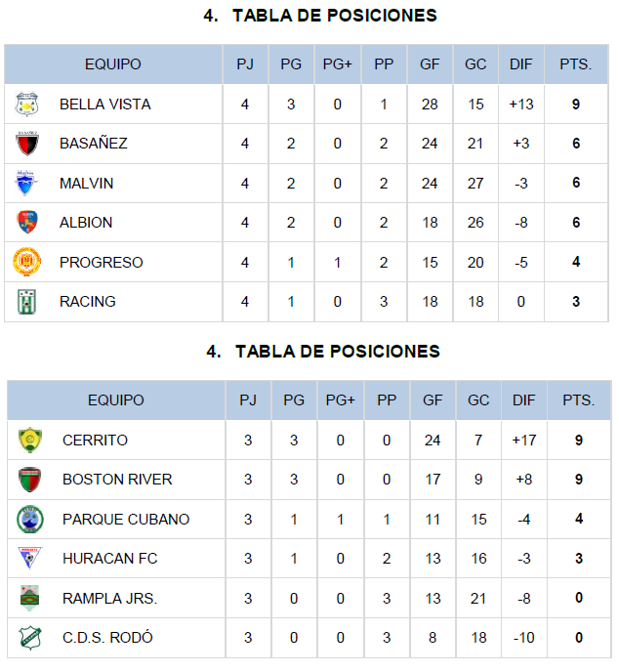The height and width of the screenshot is (672, 619).
Task: Select the Huracan FC triangular badge
Action: 29,558
